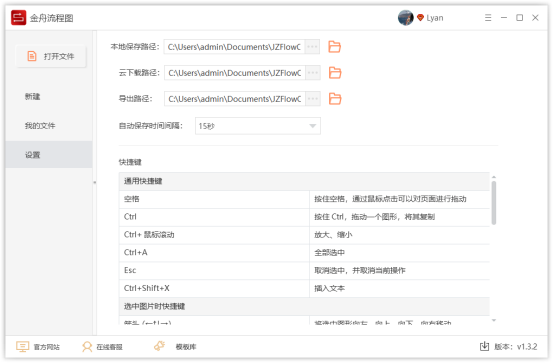Click the 导出路径 input field
Viewport: 553px width, 364px height.
(x=235, y=99)
